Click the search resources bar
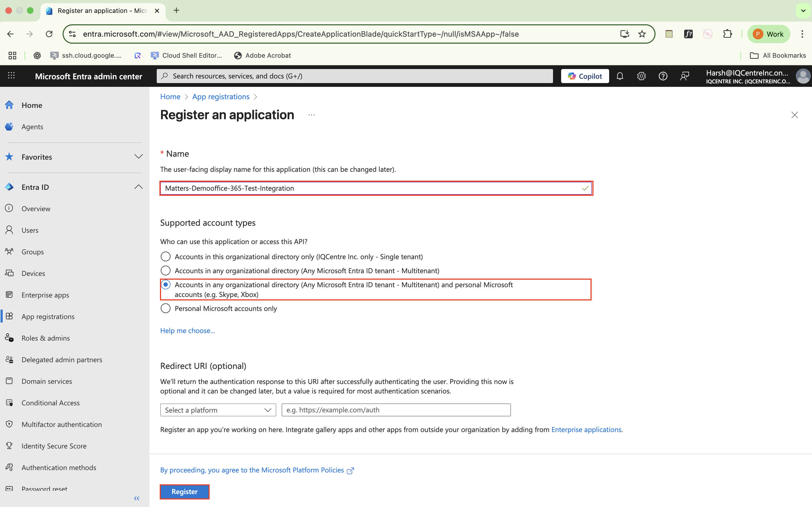Image resolution: width=812 pixels, height=507 pixels. (x=354, y=76)
